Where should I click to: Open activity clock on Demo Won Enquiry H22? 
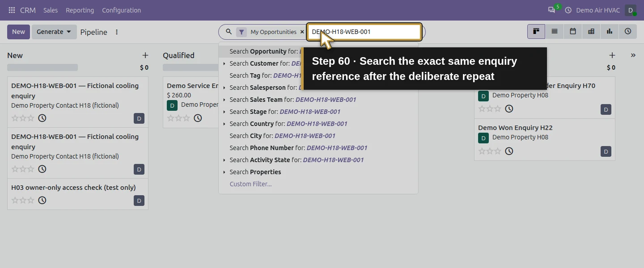[x=509, y=151]
